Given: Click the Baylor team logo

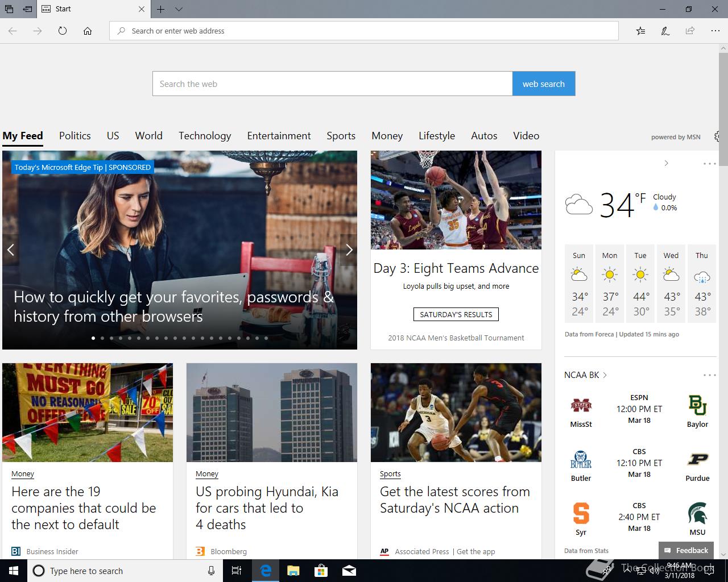Looking at the screenshot, I should click(x=697, y=405).
